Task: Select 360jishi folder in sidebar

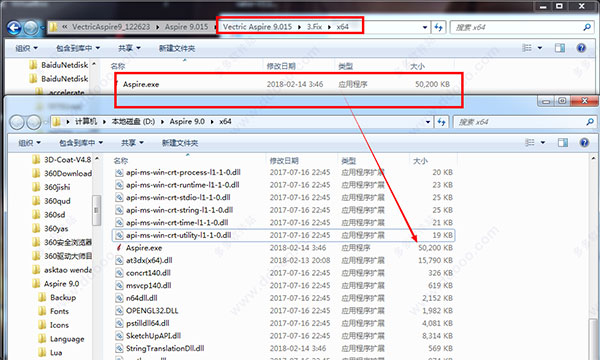Action: [52, 187]
